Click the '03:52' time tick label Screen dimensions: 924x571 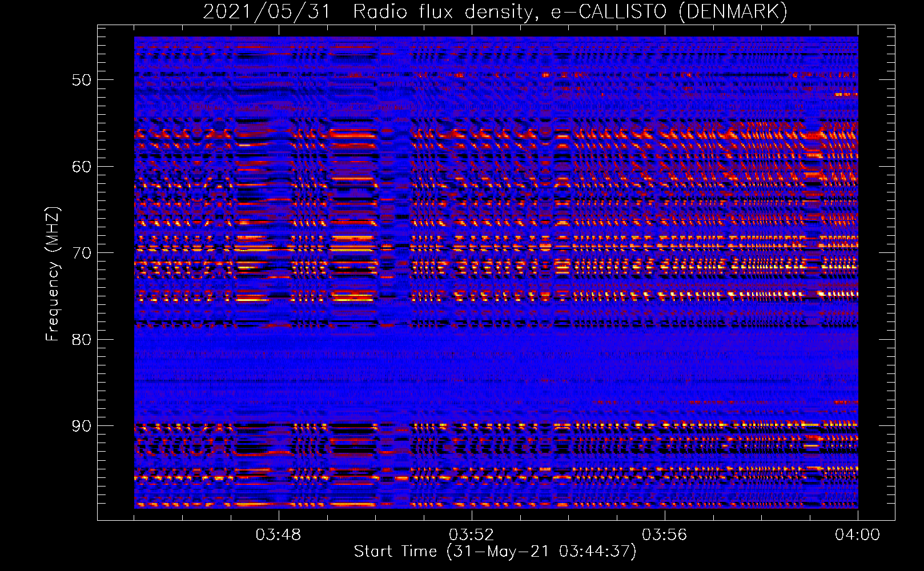[x=471, y=535]
